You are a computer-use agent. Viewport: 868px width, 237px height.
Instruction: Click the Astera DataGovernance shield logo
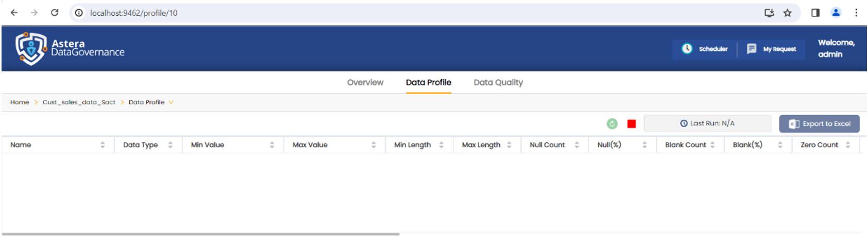click(31, 49)
